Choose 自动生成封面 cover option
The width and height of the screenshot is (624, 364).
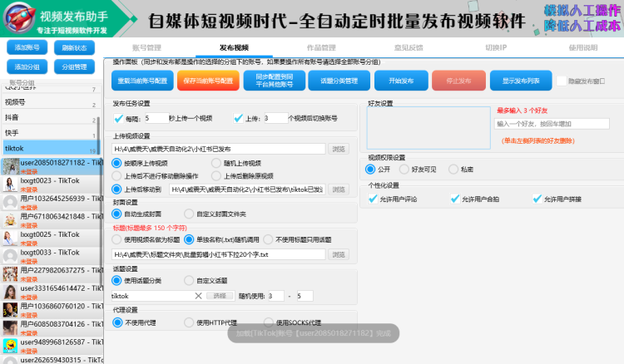click(116, 214)
